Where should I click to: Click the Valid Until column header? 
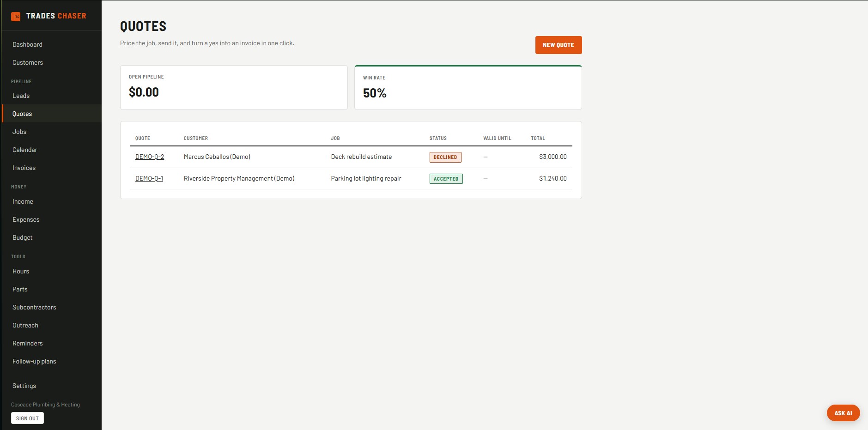point(497,138)
